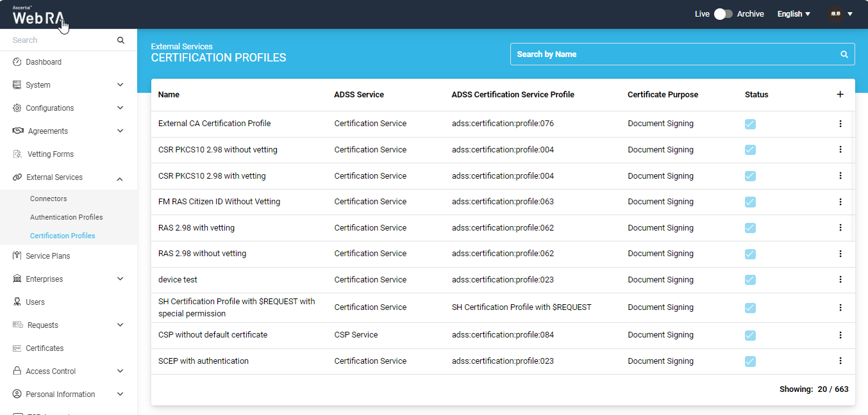Toggle status checkbox for RAS 2.98 with vetting
This screenshot has height=415, width=868.
750,228
